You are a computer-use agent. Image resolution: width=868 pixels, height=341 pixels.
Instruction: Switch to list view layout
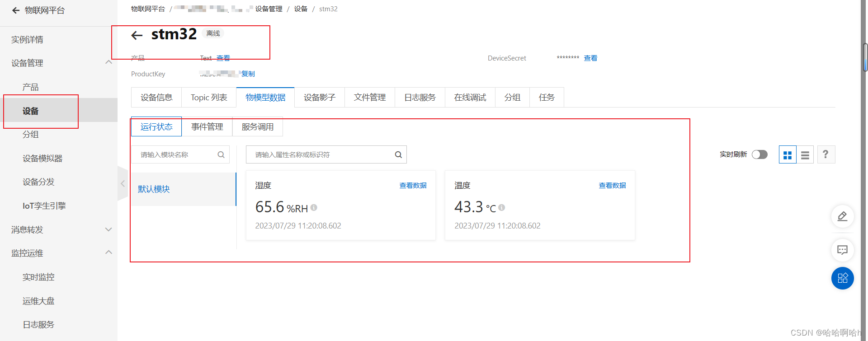coord(805,155)
